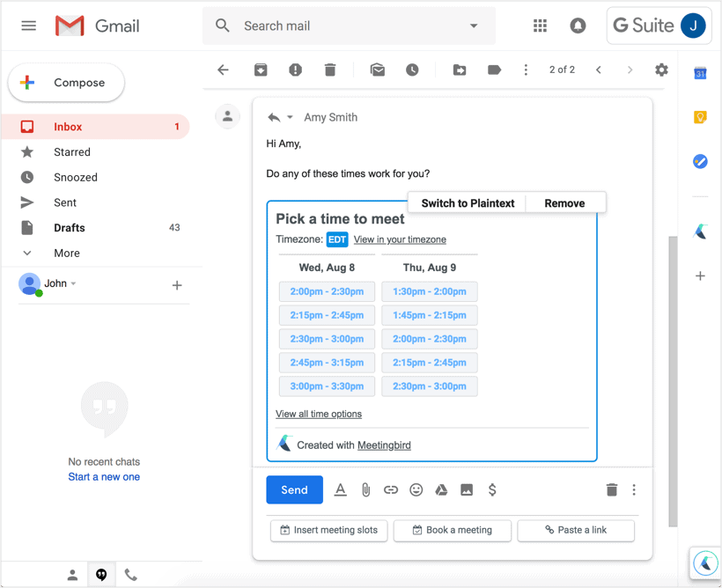Go back to inbox arrow

point(223,70)
